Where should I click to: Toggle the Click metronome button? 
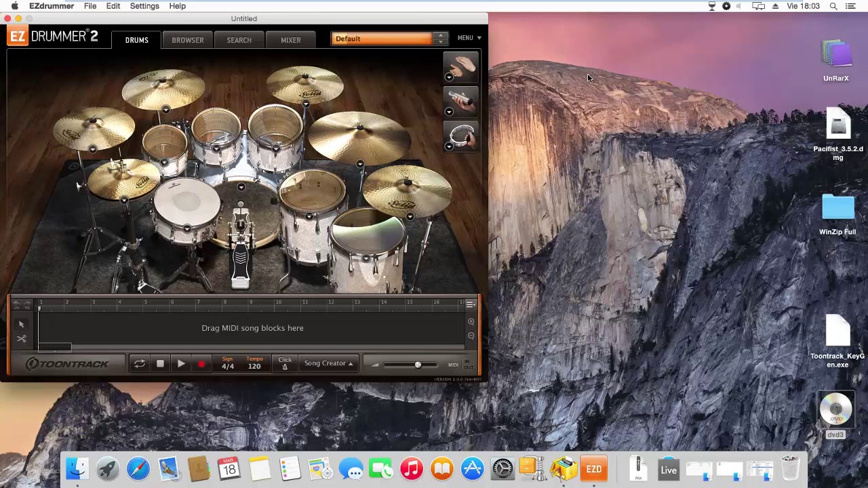(x=285, y=364)
